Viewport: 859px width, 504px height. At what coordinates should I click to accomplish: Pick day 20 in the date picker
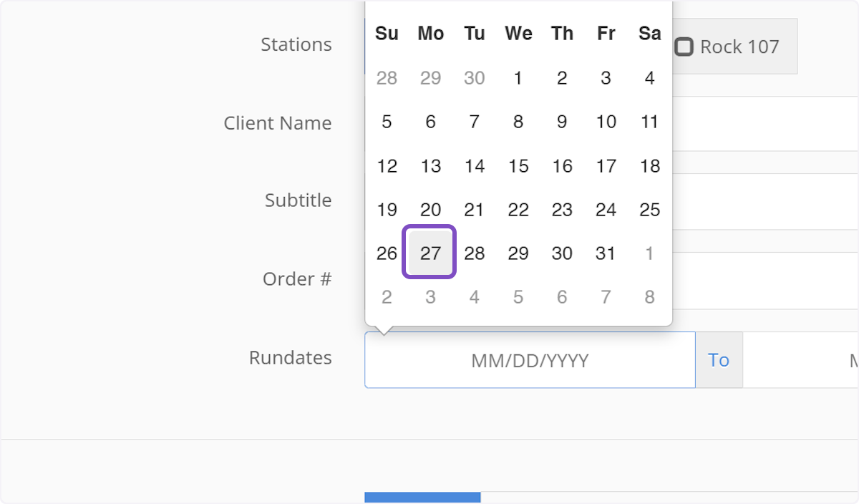(x=430, y=210)
